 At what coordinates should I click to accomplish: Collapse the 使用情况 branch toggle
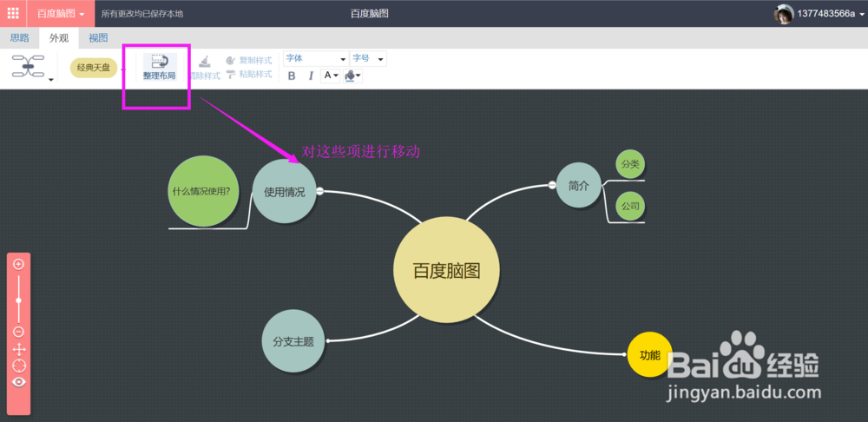tap(320, 192)
